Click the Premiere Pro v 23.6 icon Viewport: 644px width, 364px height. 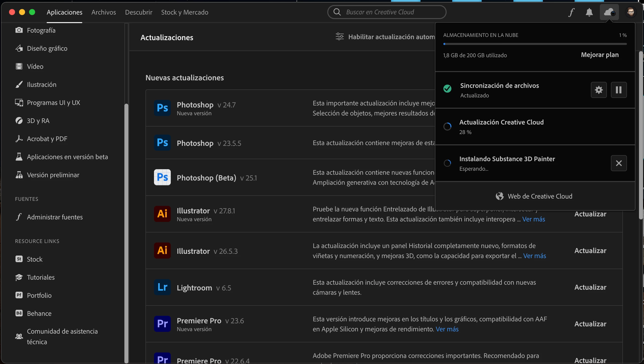[x=162, y=324]
